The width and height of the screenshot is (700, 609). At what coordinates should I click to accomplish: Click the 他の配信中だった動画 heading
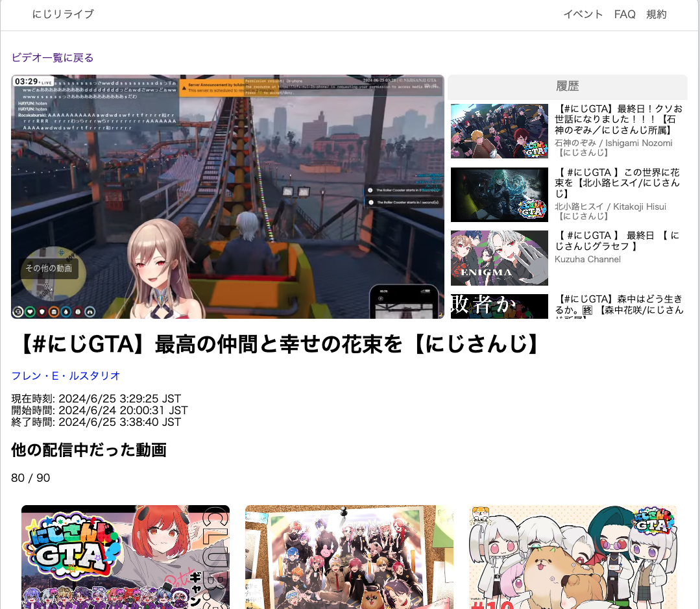point(89,450)
